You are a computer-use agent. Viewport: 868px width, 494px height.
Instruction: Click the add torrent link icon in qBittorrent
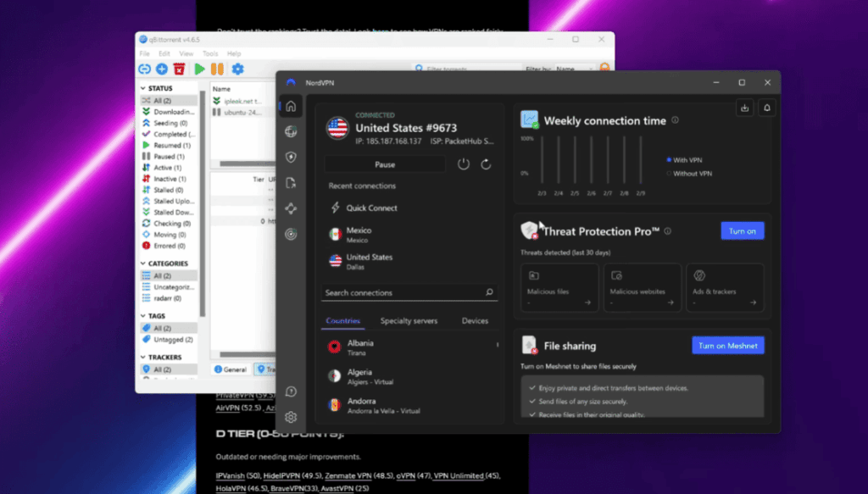coord(143,69)
